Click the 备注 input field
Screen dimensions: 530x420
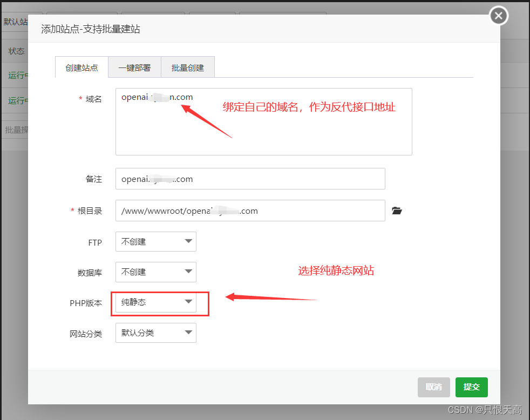pos(250,179)
